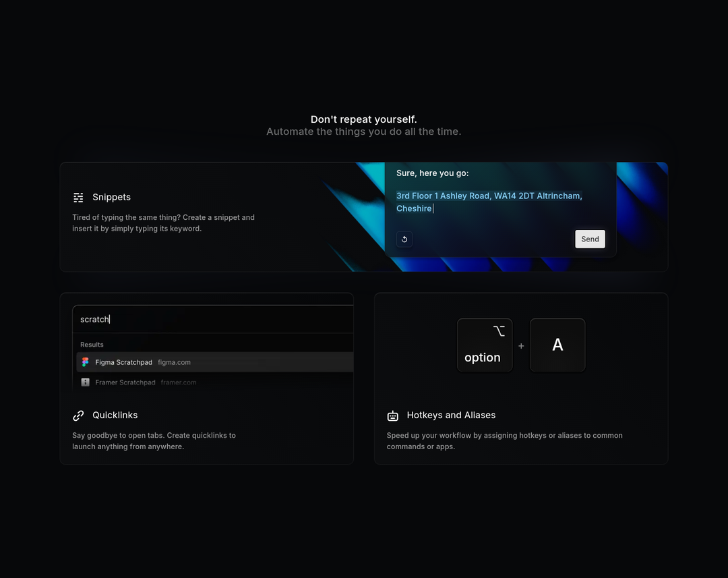The height and width of the screenshot is (578, 728).
Task: Select the Figma Scratchpad result
Action: (215, 362)
